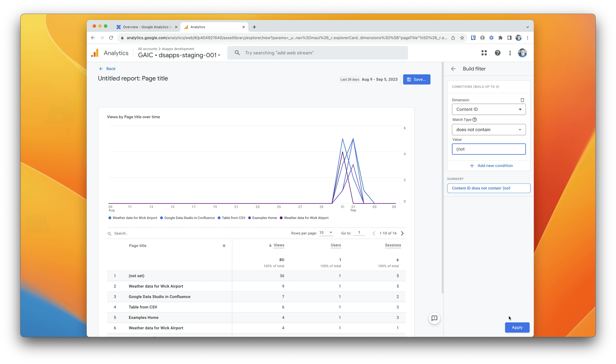Image resolution: width=616 pixels, height=364 pixels.
Task: Open a new browser tab
Action: [x=254, y=27]
